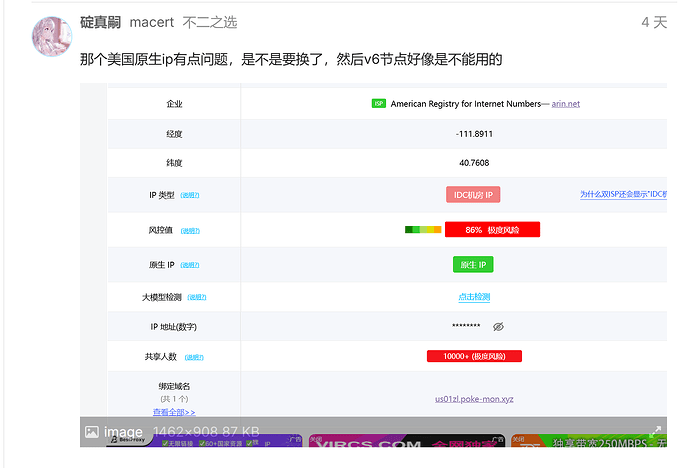The image size is (690, 468).
Task: Click the 不二之选 user title
Action: click(x=210, y=22)
